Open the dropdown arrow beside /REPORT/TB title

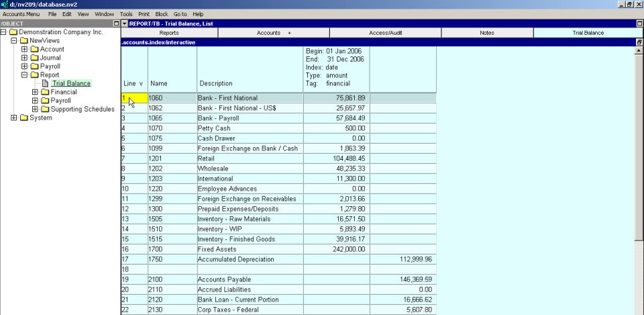[x=124, y=24]
